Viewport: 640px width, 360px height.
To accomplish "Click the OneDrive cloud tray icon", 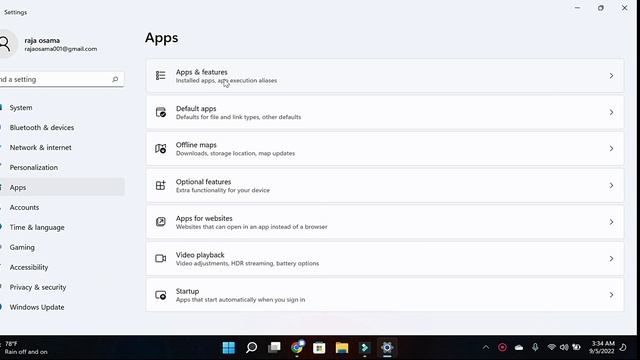I will click(519, 348).
